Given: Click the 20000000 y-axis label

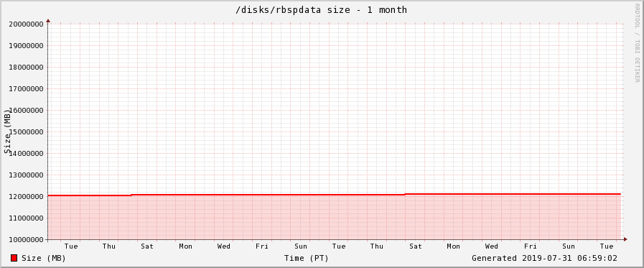Looking at the screenshot, I should (27, 24).
